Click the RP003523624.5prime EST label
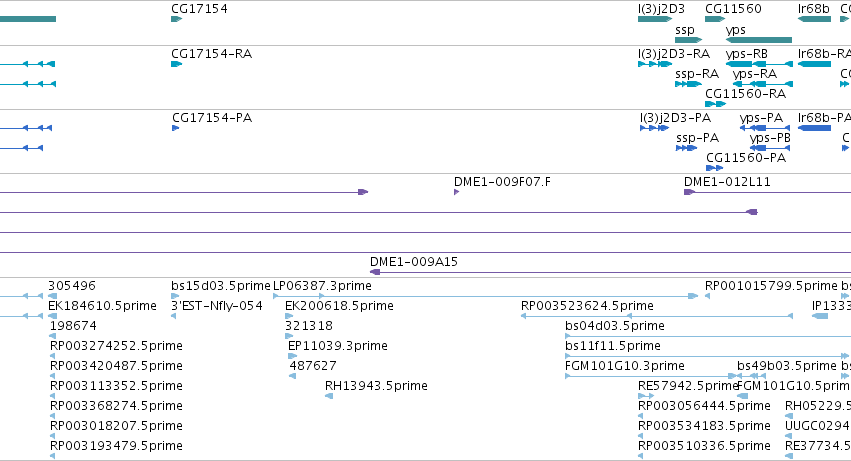Image resolution: width=851 pixels, height=461 pixels. click(587, 306)
